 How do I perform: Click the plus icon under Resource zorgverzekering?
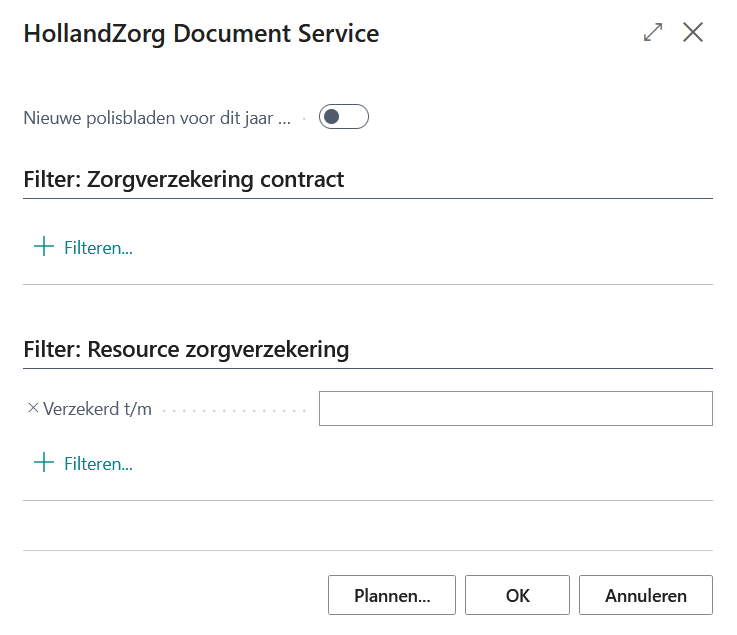pos(43,463)
